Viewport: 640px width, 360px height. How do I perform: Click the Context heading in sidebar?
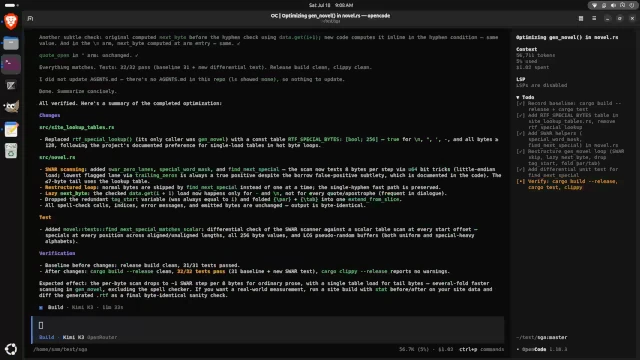click(x=527, y=49)
